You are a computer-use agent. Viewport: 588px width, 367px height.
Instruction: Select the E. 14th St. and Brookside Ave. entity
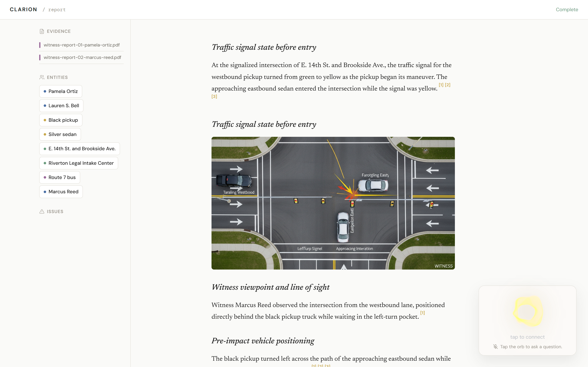point(79,149)
